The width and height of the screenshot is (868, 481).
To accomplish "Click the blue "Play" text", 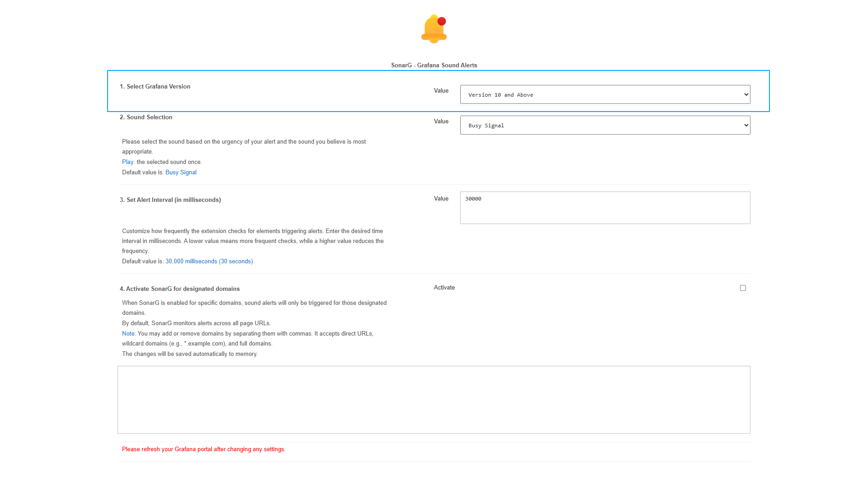I will pyautogui.click(x=127, y=162).
